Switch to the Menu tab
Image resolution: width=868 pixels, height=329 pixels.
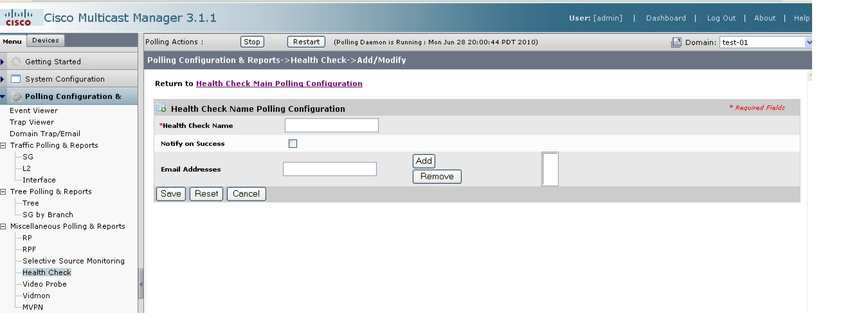tap(12, 41)
